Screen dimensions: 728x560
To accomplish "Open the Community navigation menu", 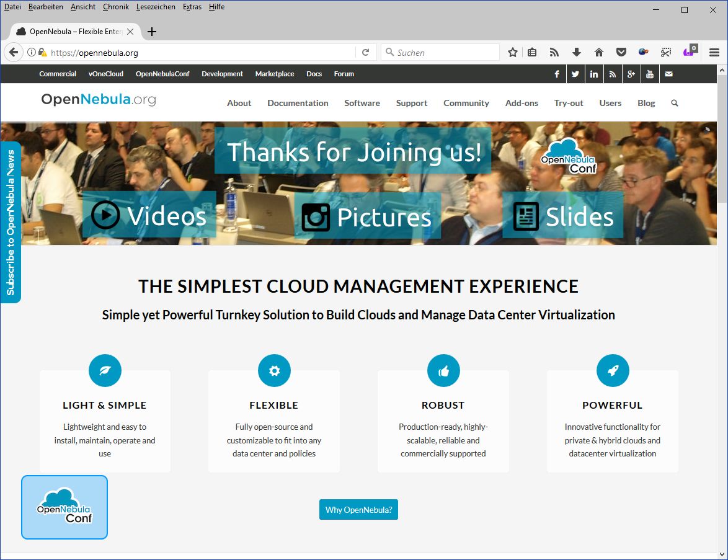I will 466,103.
